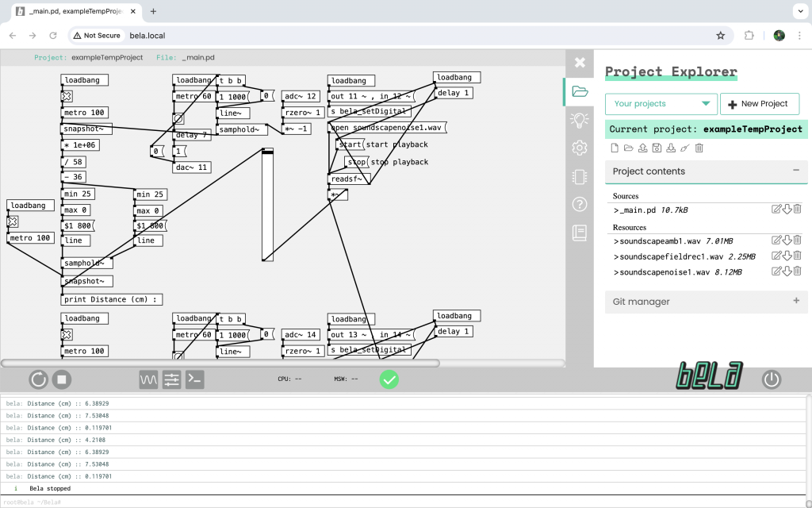Click the 'print Distance (cm) :' object
The height and width of the screenshot is (508, 812).
pos(111,299)
